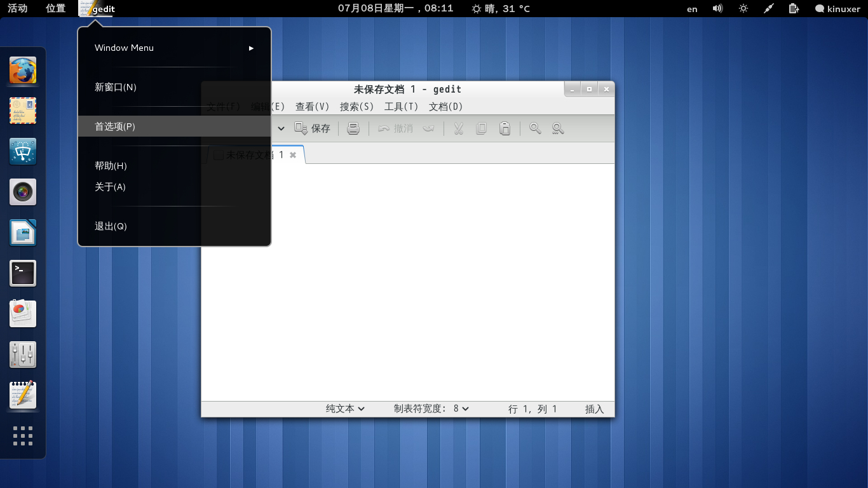This screenshot has width=868, height=488.
Task: Expand the Window Menu submenu
Action: pyautogui.click(x=174, y=48)
